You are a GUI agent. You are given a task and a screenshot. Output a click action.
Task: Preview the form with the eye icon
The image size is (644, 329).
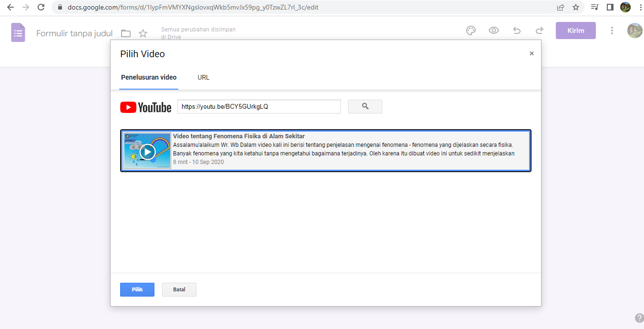point(494,31)
